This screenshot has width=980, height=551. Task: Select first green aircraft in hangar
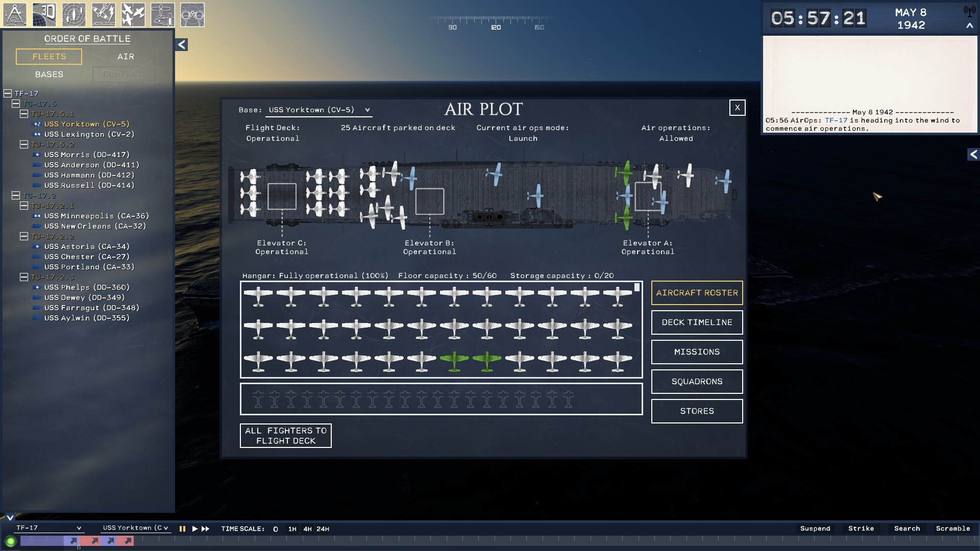454,361
